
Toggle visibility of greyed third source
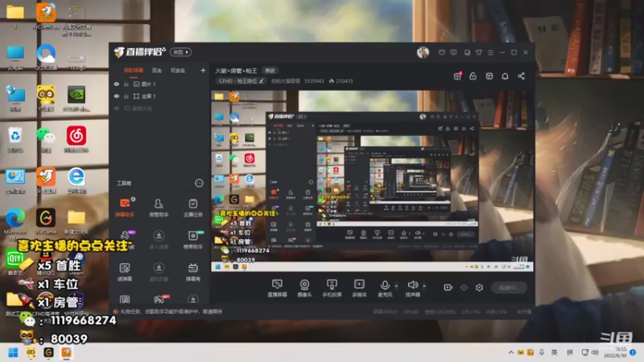[117, 109]
